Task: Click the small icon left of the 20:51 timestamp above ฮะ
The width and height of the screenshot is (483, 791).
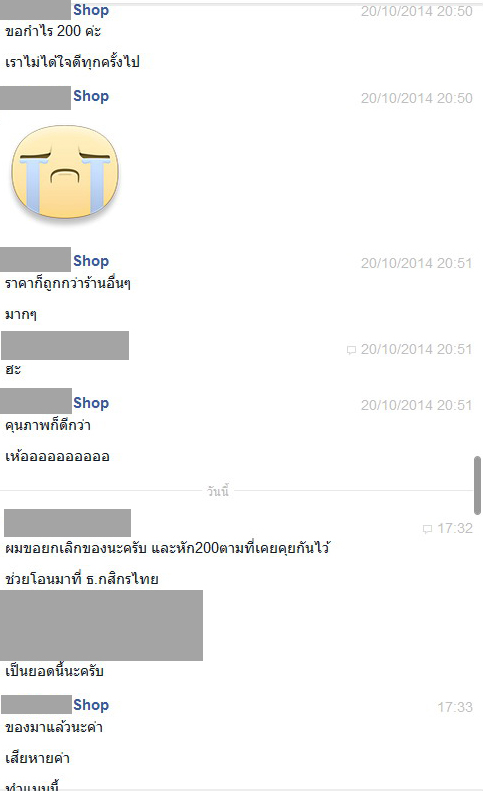Action: coord(351,350)
